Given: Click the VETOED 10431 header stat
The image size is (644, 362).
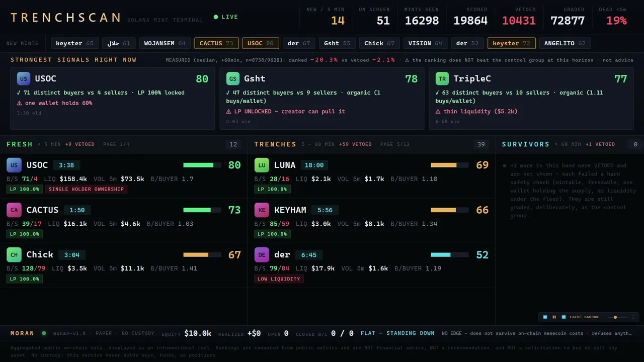Looking at the screenshot, I should (x=519, y=17).
